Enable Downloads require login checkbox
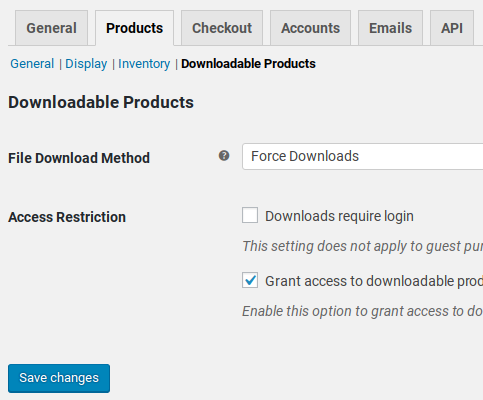 pyautogui.click(x=250, y=215)
